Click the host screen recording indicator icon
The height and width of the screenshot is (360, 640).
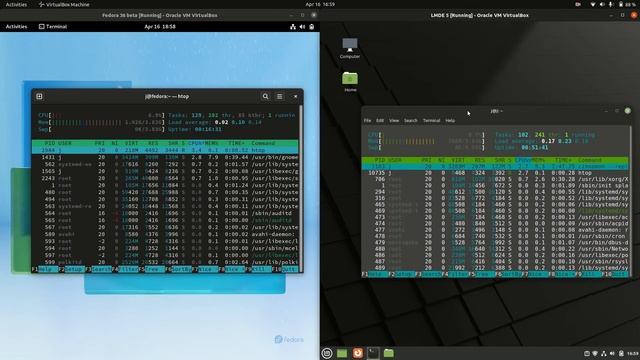[x=578, y=4]
